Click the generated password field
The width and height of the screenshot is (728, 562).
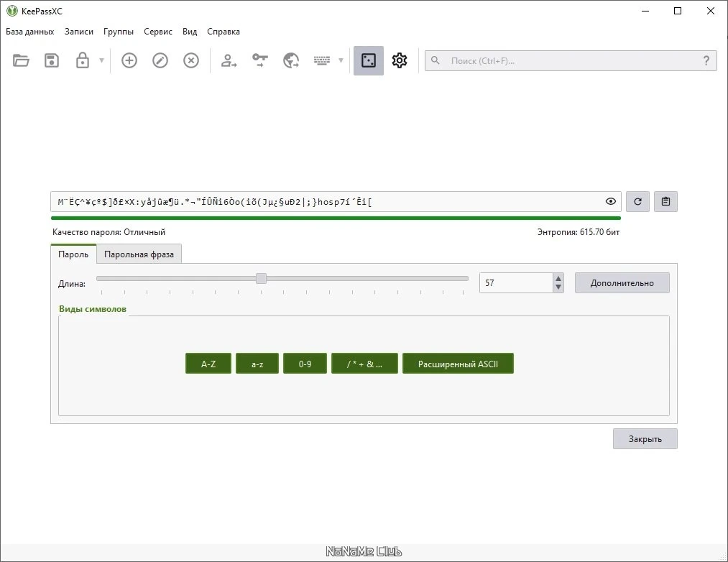tap(336, 201)
